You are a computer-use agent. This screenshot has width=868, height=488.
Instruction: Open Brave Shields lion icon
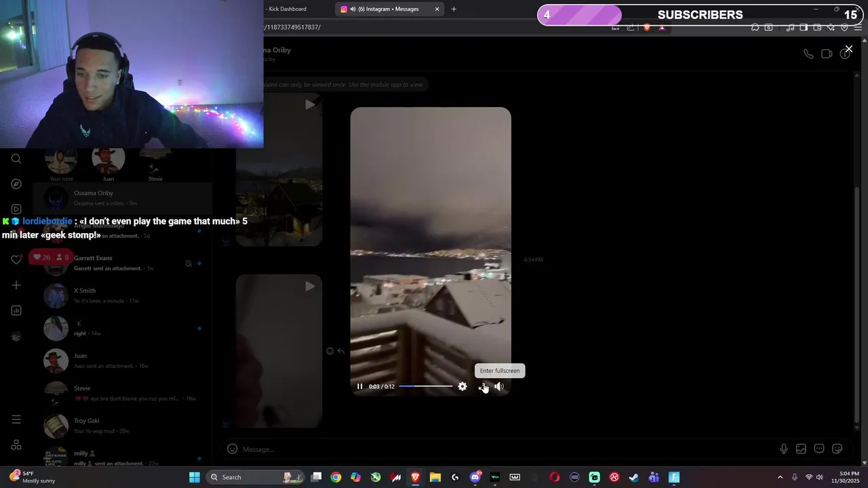pos(646,27)
